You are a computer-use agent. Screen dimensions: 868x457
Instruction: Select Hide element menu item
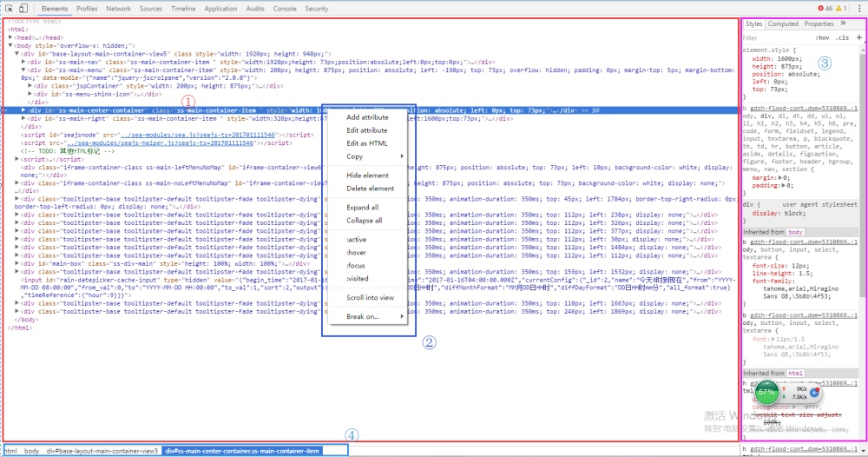(x=368, y=175)
